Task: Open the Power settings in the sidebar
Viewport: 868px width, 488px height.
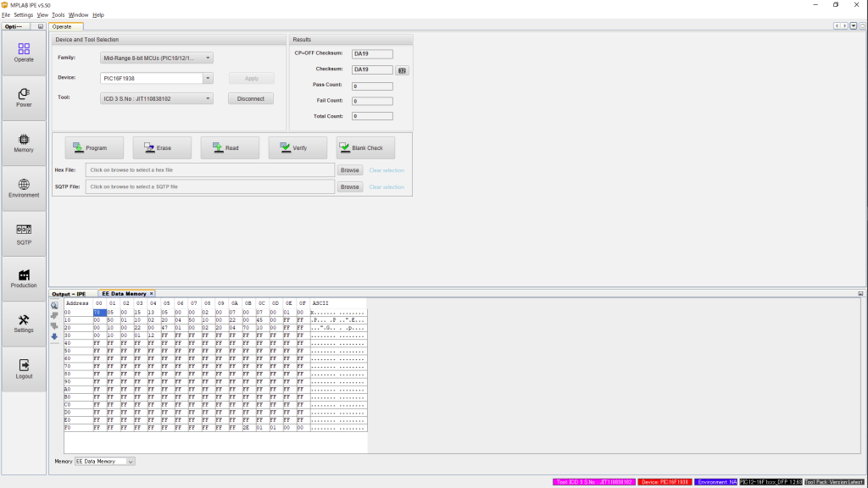Action: (x=24, y=98)
